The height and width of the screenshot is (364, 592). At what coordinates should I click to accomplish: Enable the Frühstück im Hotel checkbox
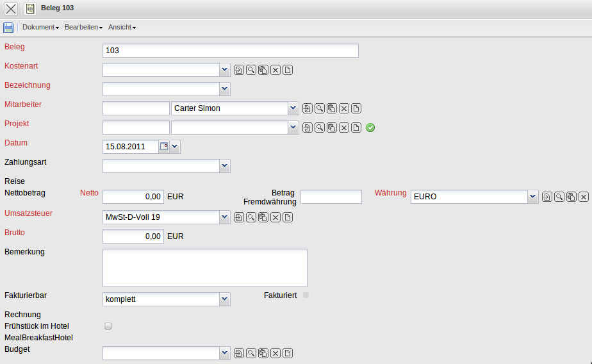pos(108,326)
